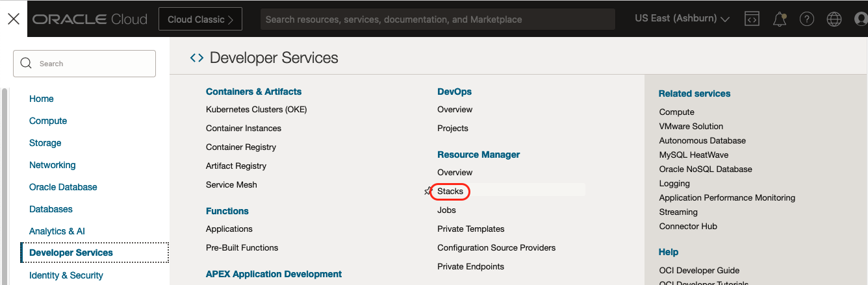The height and width of the screenshot is (285, 868).
Task: Open Kubernetes Clusters (OKE) link
Action: tap(256, 110)
